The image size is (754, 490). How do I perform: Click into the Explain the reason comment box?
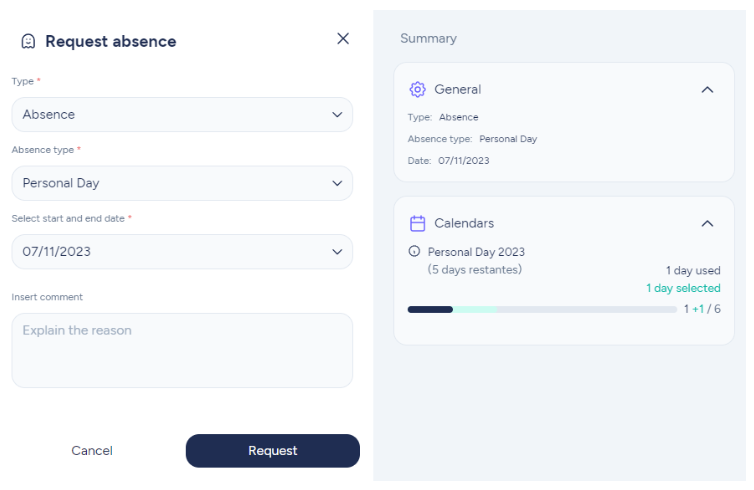coord(182,351)
